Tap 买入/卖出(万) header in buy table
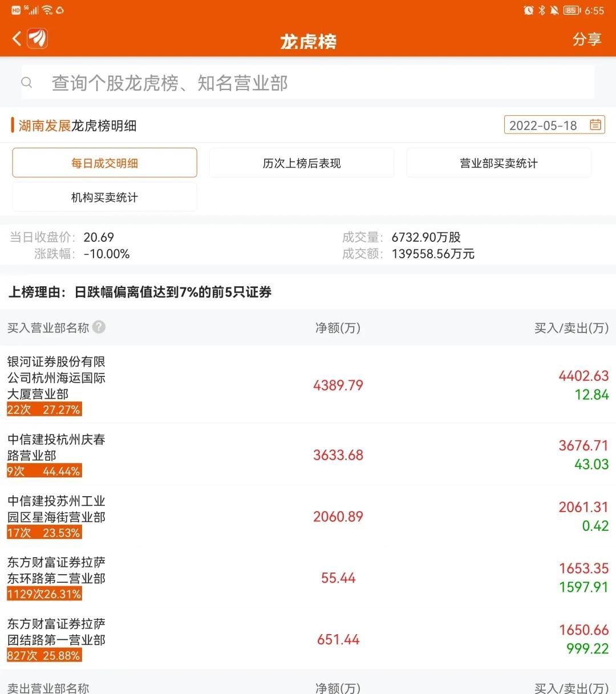The width and height of the screenshot is (616, 694). tap(572, 327)
